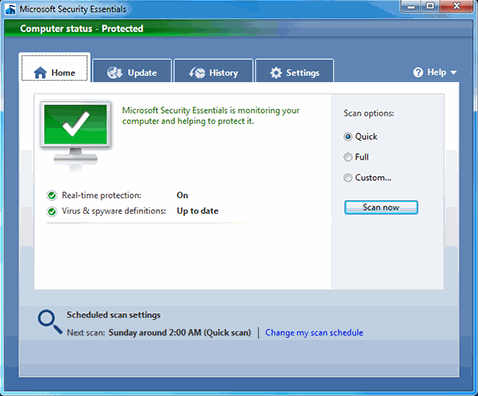Click the Settings tab gear icon
Viewport: 478px width, 396px height.
pos(276,73)
